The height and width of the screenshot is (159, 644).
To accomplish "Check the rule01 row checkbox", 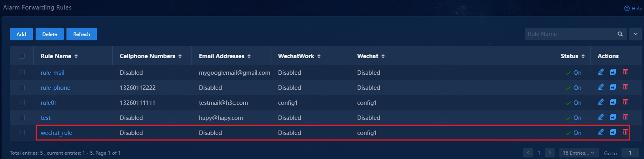I will (x=22, y=102).
